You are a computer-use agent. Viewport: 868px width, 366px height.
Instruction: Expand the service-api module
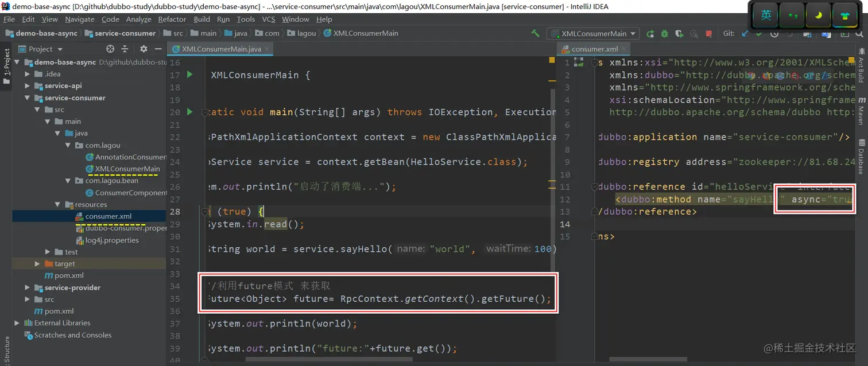pyautogui.click(x=27, y=86)
